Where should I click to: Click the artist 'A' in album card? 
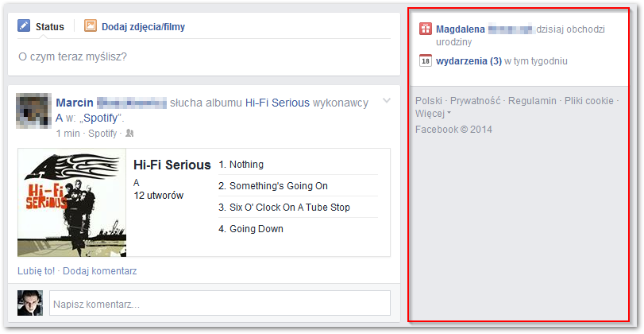point(137,183)
